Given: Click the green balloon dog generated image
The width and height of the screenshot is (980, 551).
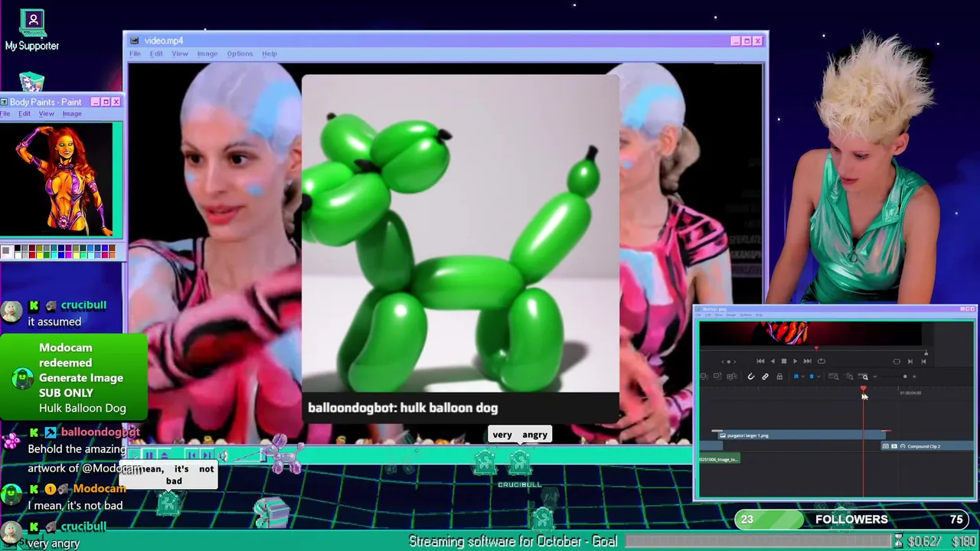Looking at the screenshot, I should tap(460, 233).
